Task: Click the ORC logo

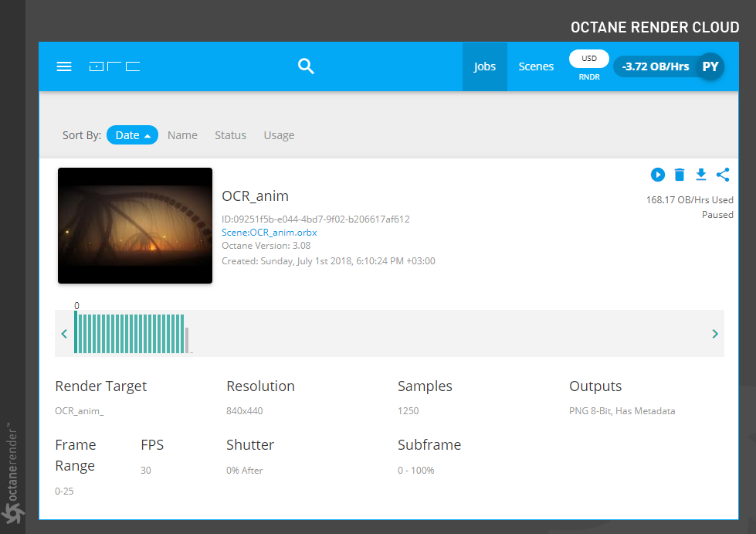Action: 115,66
